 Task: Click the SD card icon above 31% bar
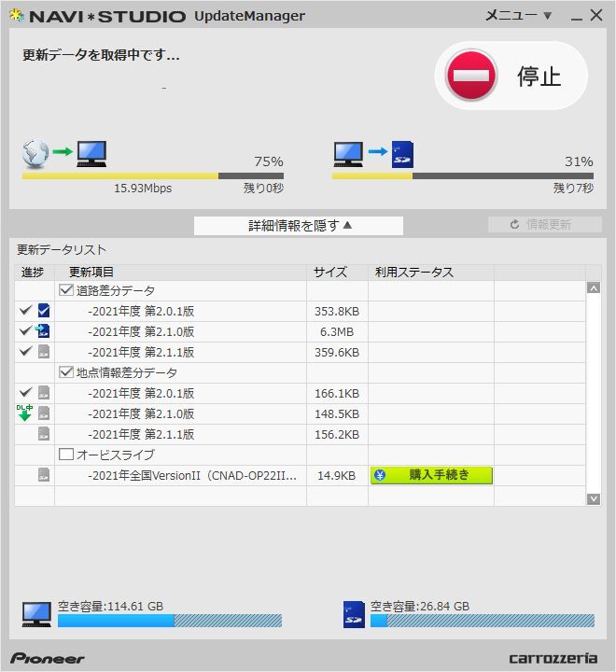[402, 154]
